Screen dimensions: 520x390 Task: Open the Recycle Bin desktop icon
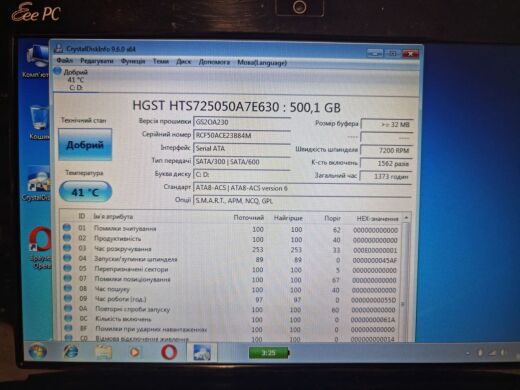pyautogui.click(x=39, y=123)
